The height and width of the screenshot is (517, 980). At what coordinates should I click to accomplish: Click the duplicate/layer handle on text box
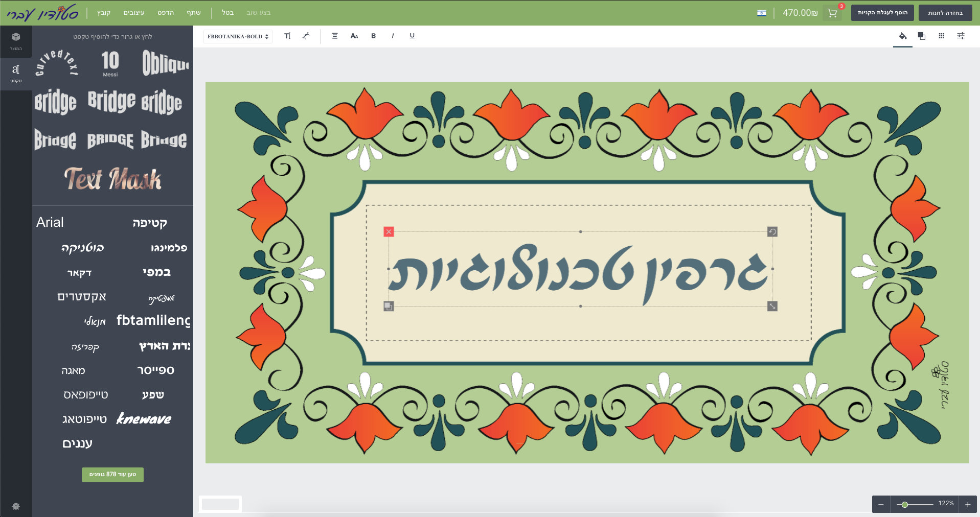tap(389, 306)
